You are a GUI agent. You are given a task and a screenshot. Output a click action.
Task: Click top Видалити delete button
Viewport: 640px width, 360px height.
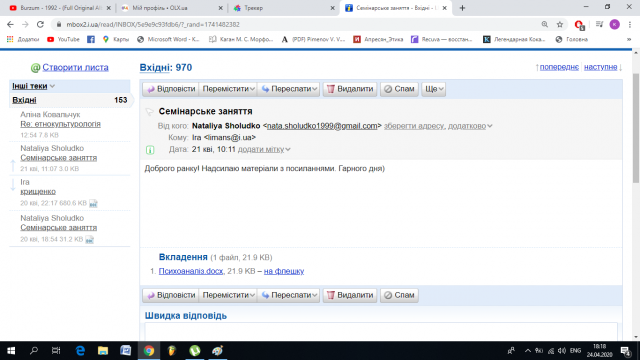[x=350, y=89]
